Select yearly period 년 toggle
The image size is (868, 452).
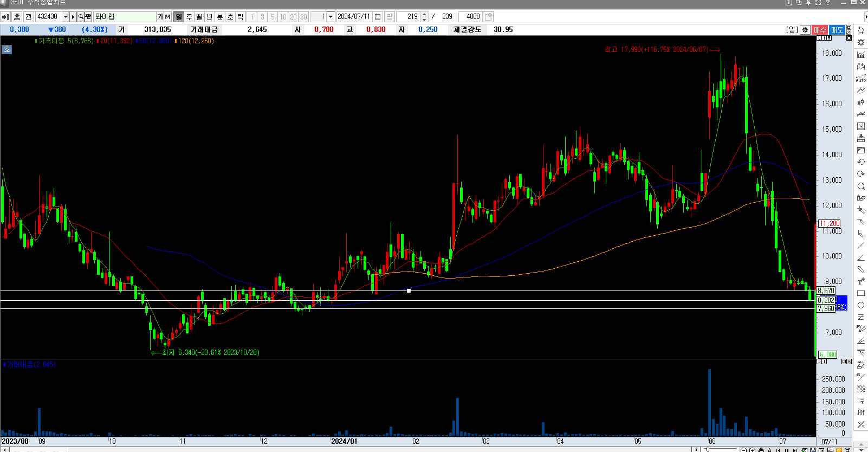[x=210, y=17]
